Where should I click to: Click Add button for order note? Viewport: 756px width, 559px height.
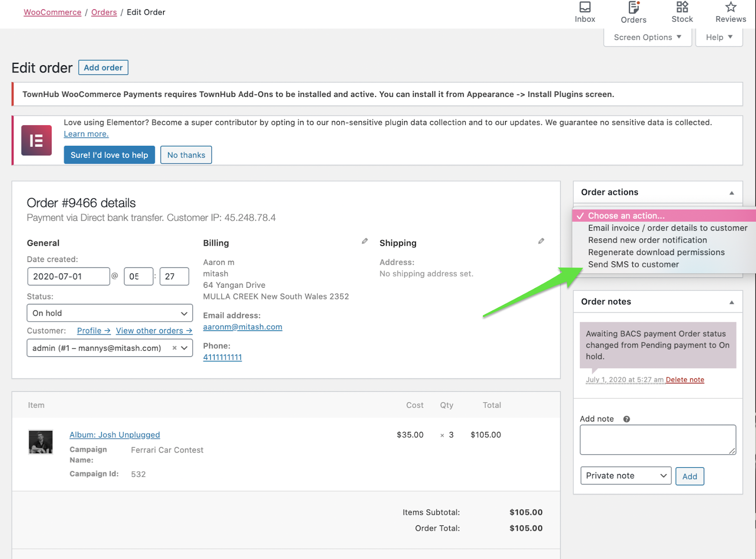pos(690,476)
